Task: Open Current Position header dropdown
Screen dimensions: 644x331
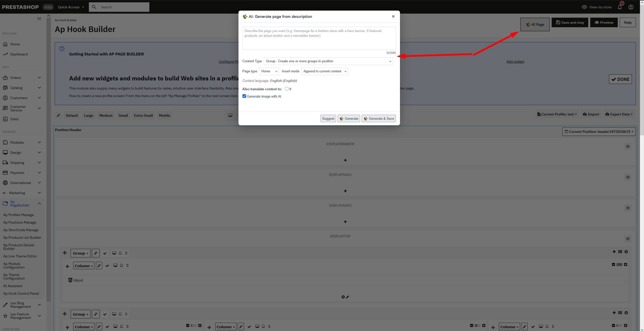Action: coord(599,132)
